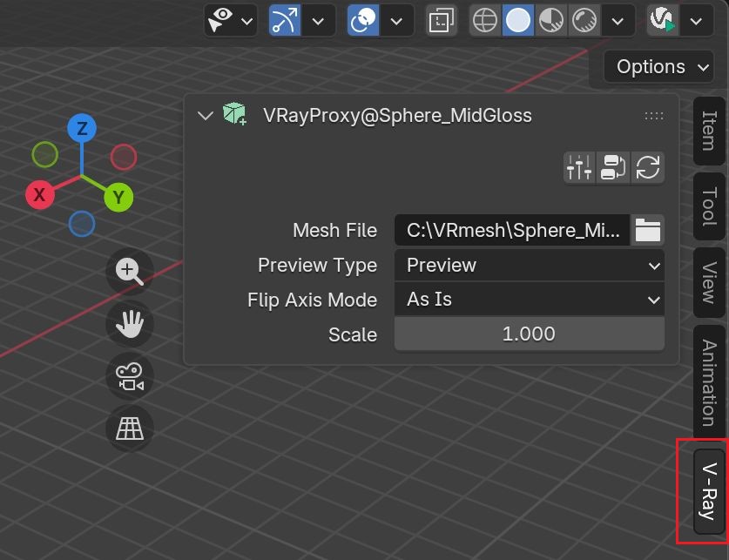
Task: Open the gizmos options dropdown arrow
Action: tap(319, 20)
